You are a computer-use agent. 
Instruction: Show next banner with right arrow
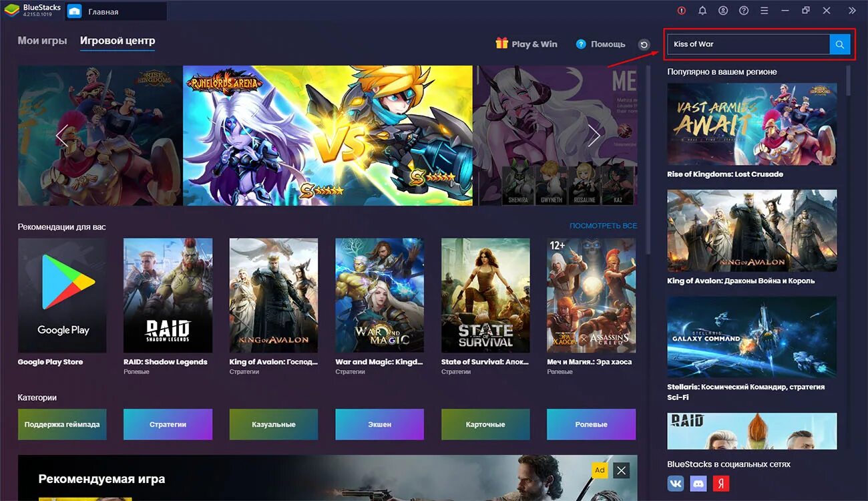[x=594, y=136]
